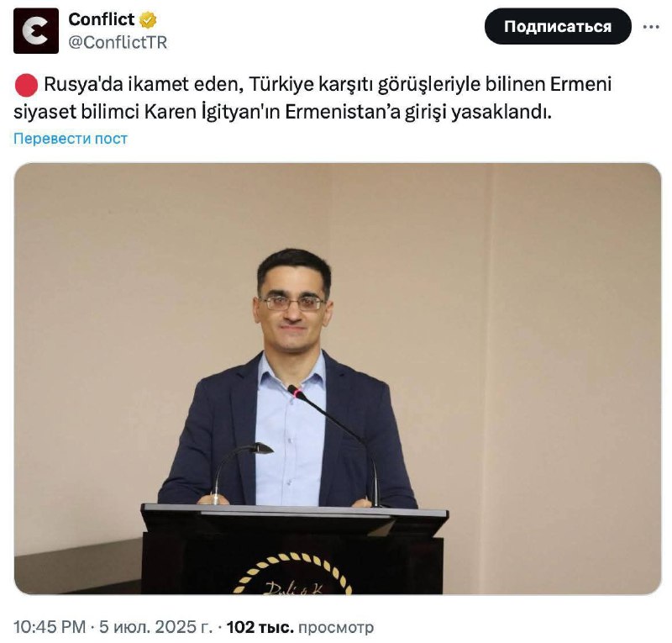
Task: Click the golden wreath emblem on the podium
Action: 293,573
